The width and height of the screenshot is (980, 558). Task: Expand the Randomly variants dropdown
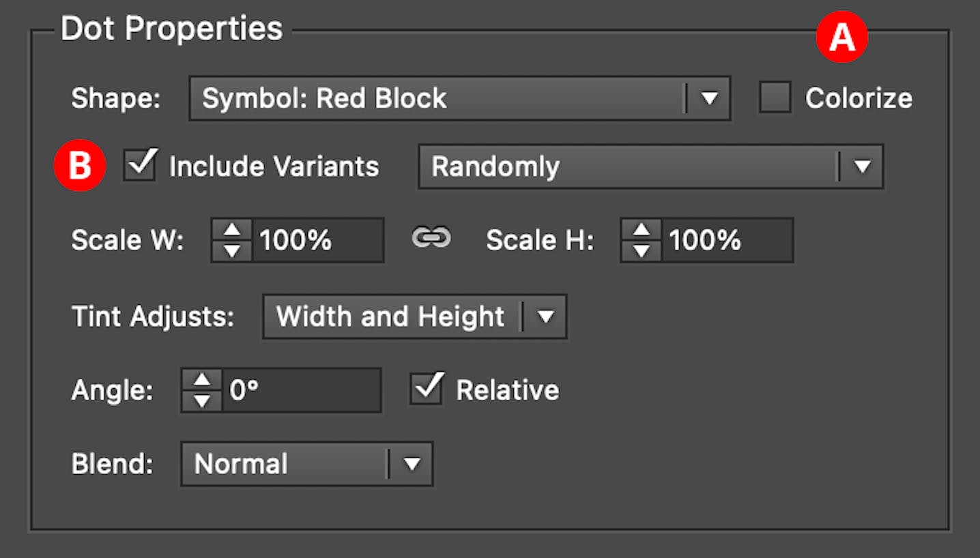click(x=862, y=166)
